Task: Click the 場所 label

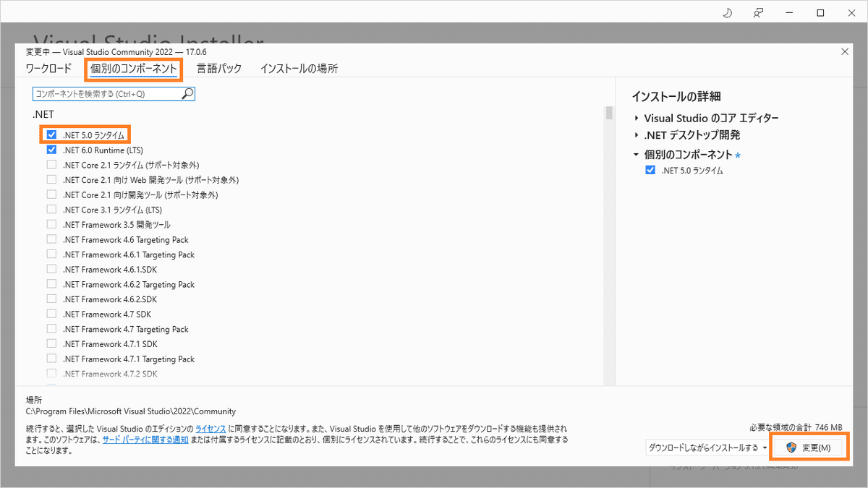Action: pos(33,400)
